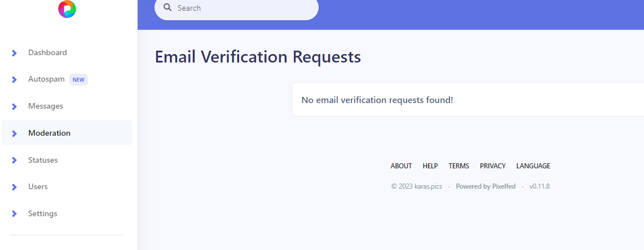Screen dimensions: 644x250
Task: Click the Pixelfed colorful logo
Action: (67, 9)
